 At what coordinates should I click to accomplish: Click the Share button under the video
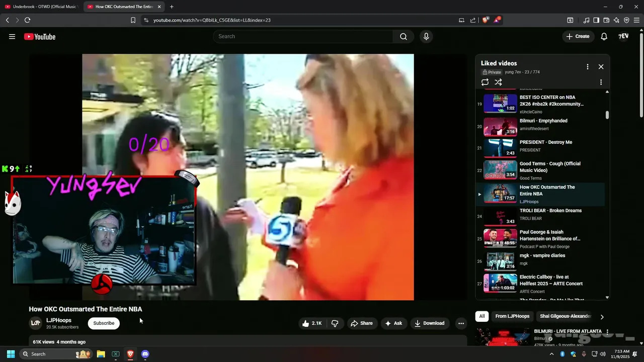tap(362, 323)
